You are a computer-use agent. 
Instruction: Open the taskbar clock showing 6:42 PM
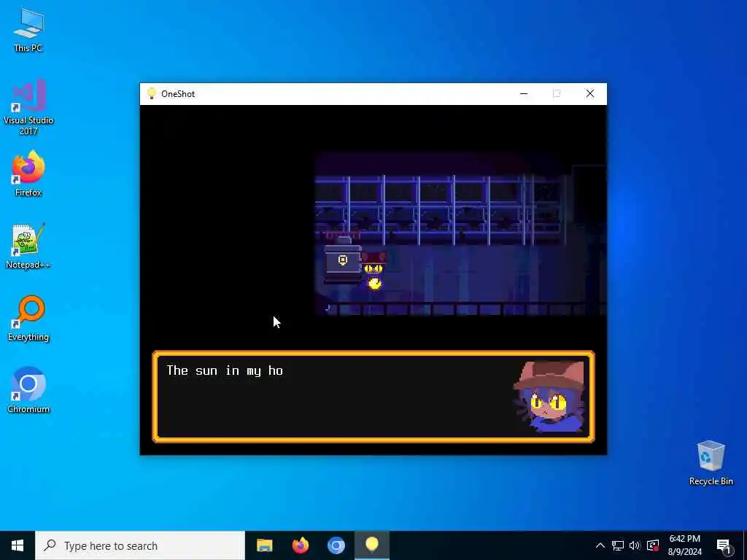click(684, 545)
